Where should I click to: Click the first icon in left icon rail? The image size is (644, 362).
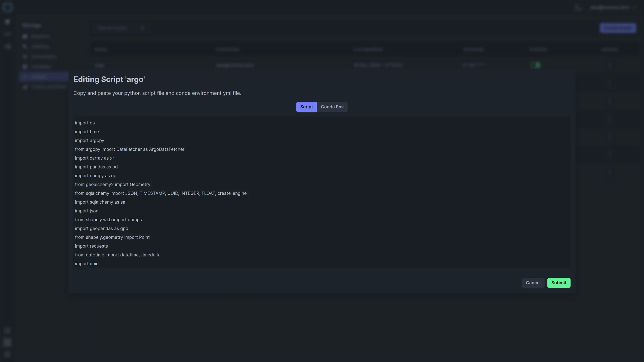pyautogui.click(x=7, y=22)
